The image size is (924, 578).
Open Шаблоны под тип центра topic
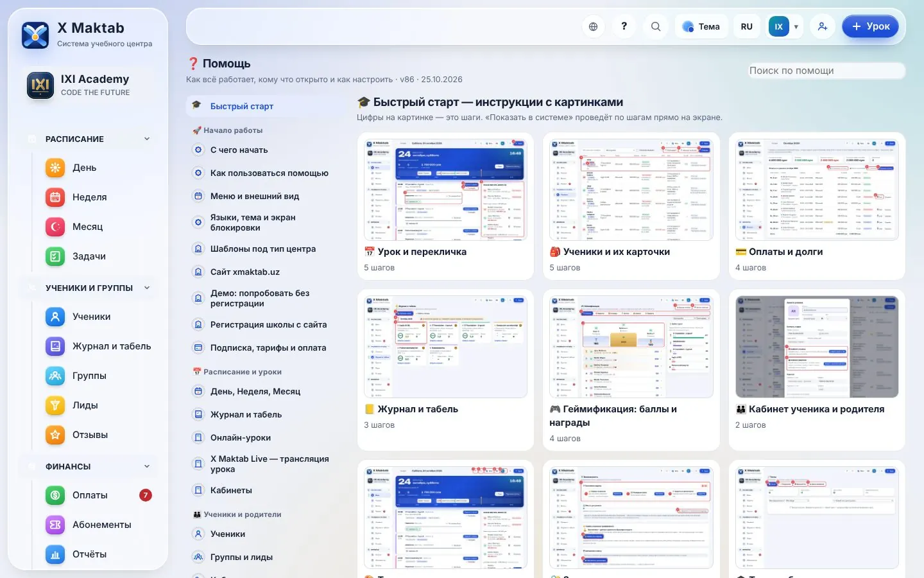(266, 249)
